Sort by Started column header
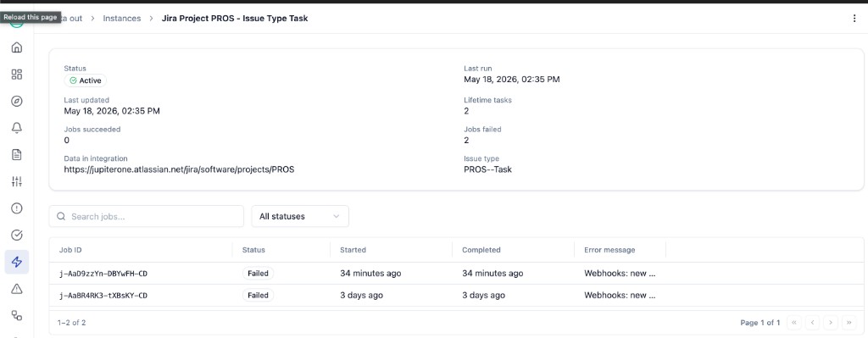Viewport: 868px width, 338px height. (353, 250)
